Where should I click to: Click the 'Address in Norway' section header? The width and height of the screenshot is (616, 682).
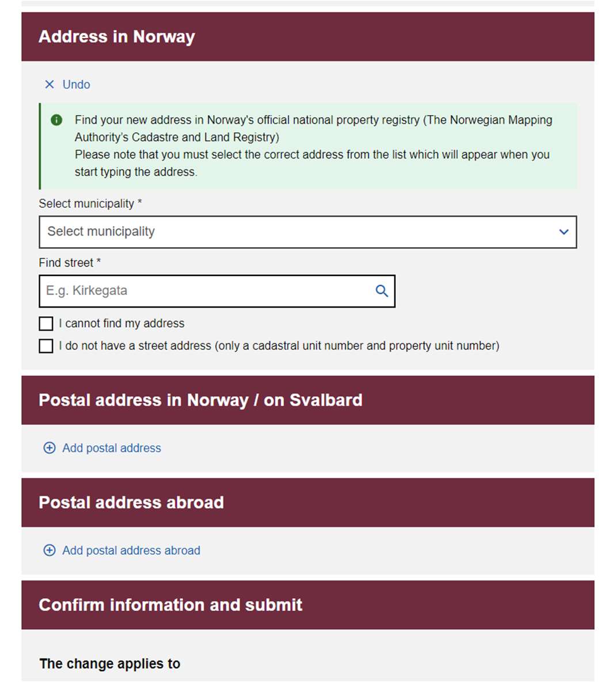[x=308, y=37]
